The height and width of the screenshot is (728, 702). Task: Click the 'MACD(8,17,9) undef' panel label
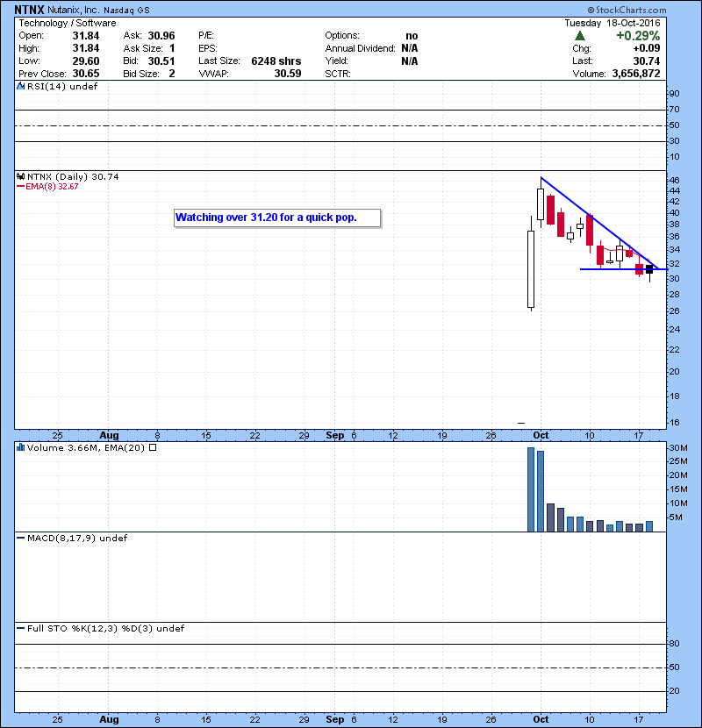point(77,539)
